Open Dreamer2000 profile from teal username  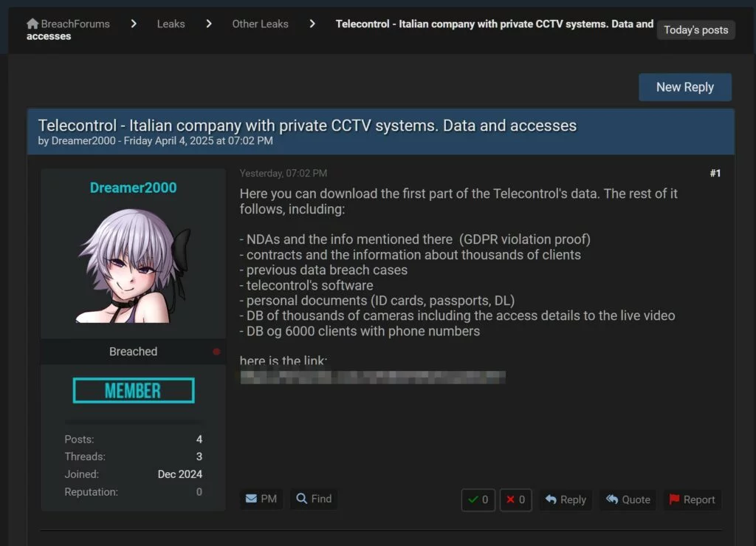(x=133, y=188)
